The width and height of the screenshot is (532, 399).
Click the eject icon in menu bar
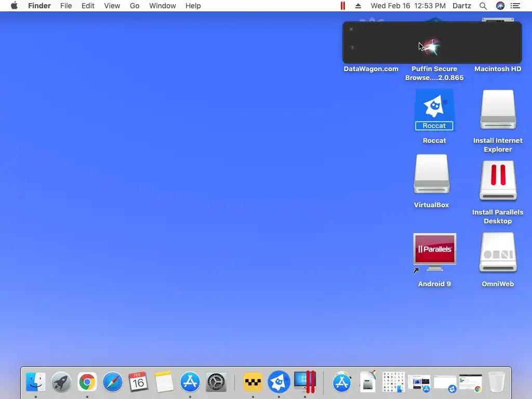[358, 6]
